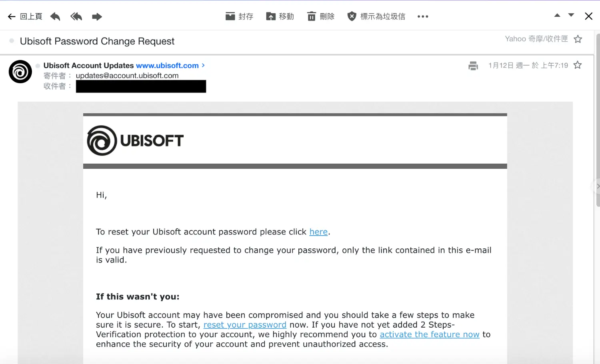Mark message as spam (標示為垃圾信)

[x=376, y=16]
